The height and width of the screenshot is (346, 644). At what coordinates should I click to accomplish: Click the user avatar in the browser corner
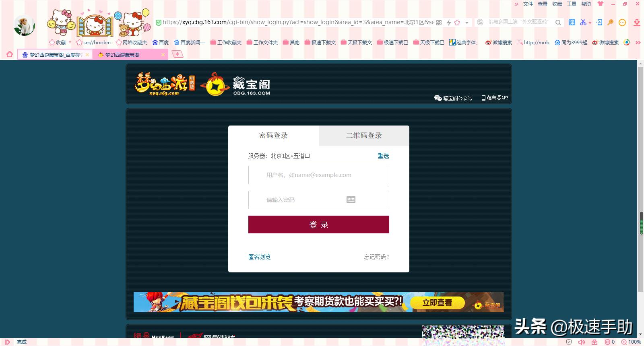[x=24, y=25]
